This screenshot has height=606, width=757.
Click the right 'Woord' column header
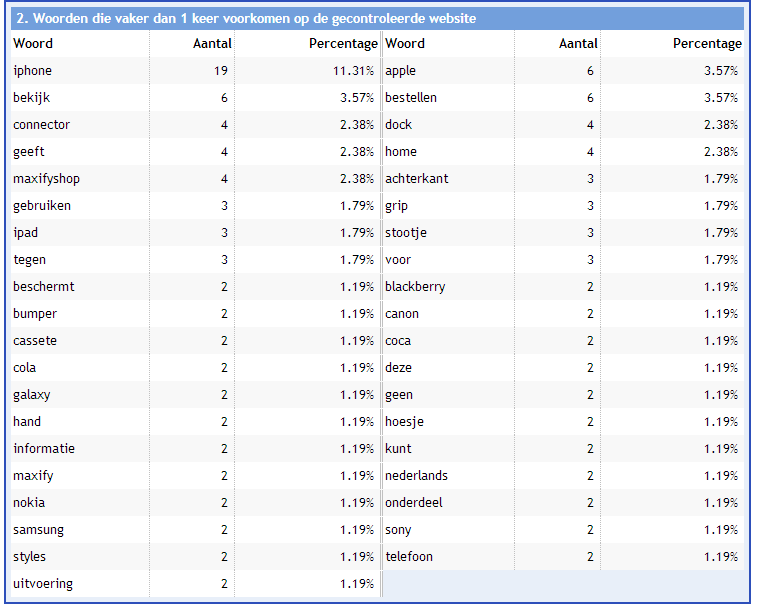pos(405,43)
